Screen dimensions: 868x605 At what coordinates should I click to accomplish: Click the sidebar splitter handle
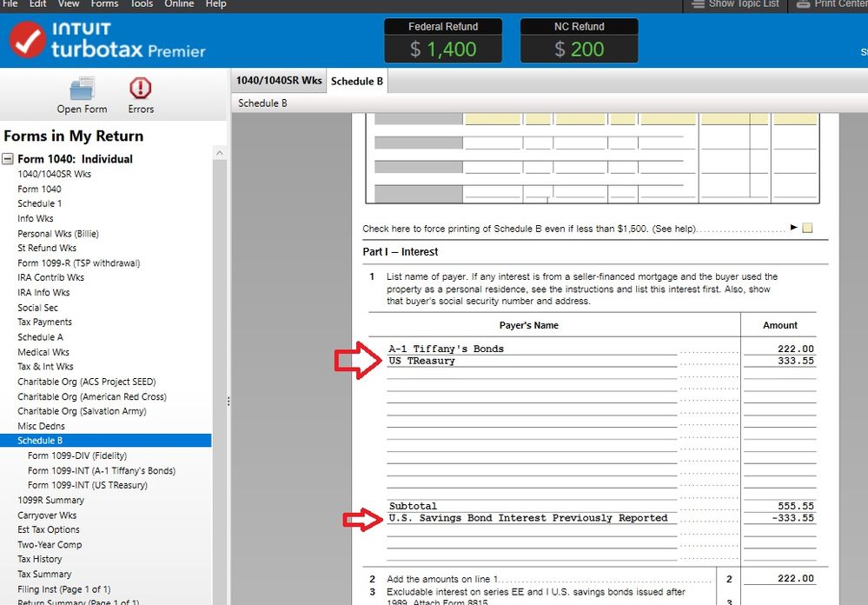point(228,401)
